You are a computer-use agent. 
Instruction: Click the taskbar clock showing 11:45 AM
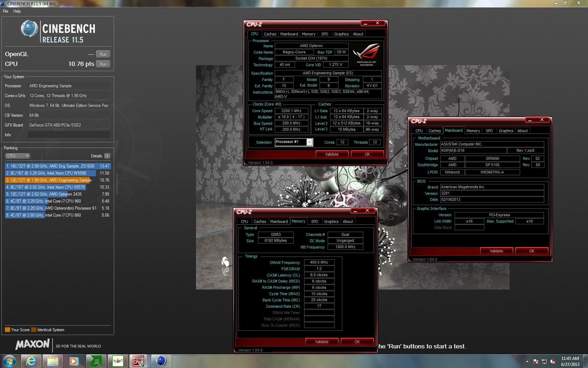(570, 361)
